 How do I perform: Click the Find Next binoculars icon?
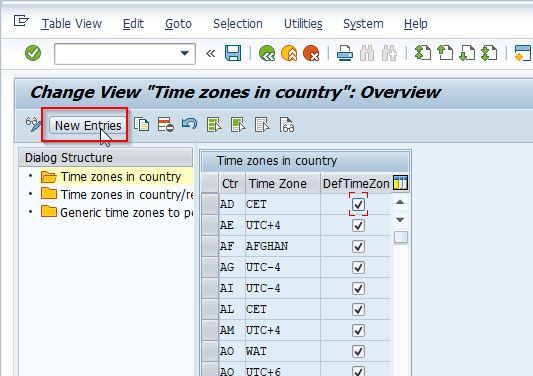pyautogui.click(x=389, y=53)
